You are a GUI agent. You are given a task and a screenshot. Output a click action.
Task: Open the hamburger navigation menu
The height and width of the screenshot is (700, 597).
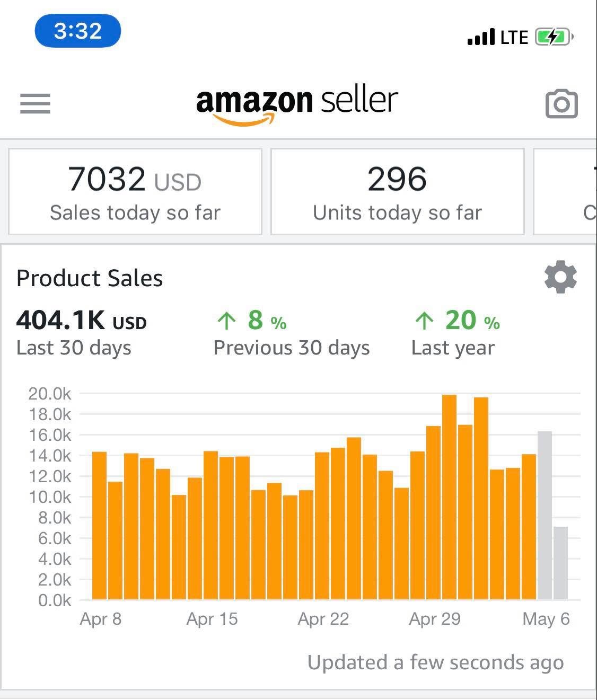(x=35, y=103)
